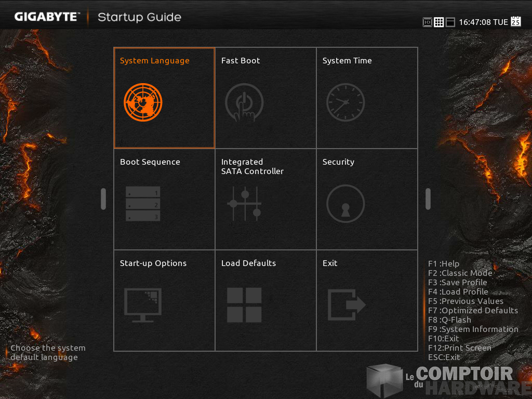This screenshot has width=532, height=399.
Task: Switch to HD mode view icon
Action: pyautogui.click(x=427, y=22)
